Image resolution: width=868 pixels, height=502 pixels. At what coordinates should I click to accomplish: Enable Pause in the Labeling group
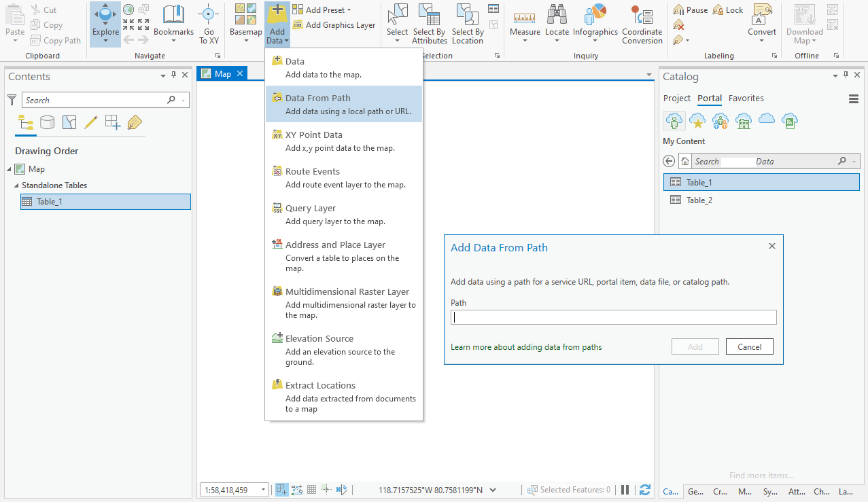pyautogui.click(x=691, y=9)
